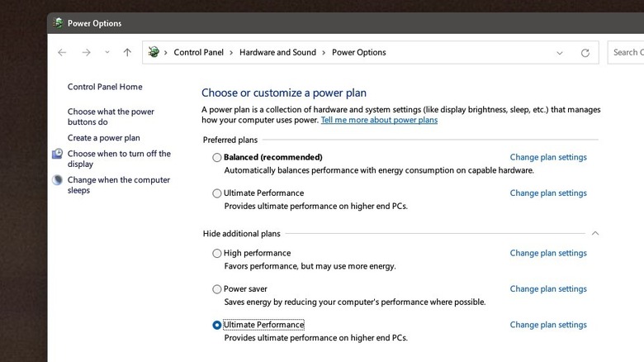Image resolution: width=644 pixels, height=362 pixels.
Task: Click the turn off display monitor icon
Action: pyautogui.click(x=58, y=155)
